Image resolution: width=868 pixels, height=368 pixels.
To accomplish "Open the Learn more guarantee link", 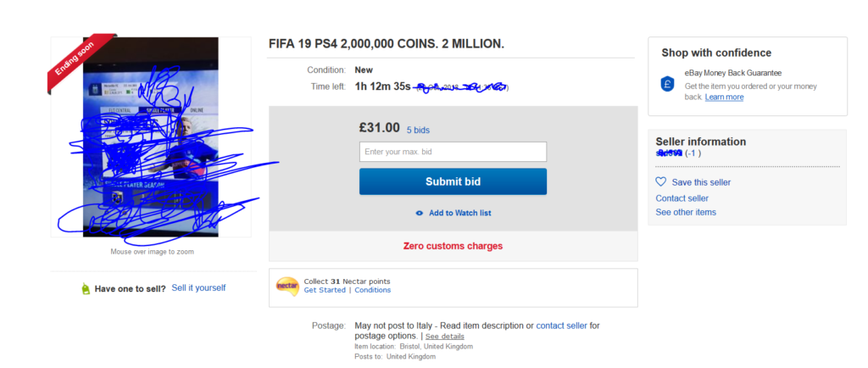I will tap(724, 98).
